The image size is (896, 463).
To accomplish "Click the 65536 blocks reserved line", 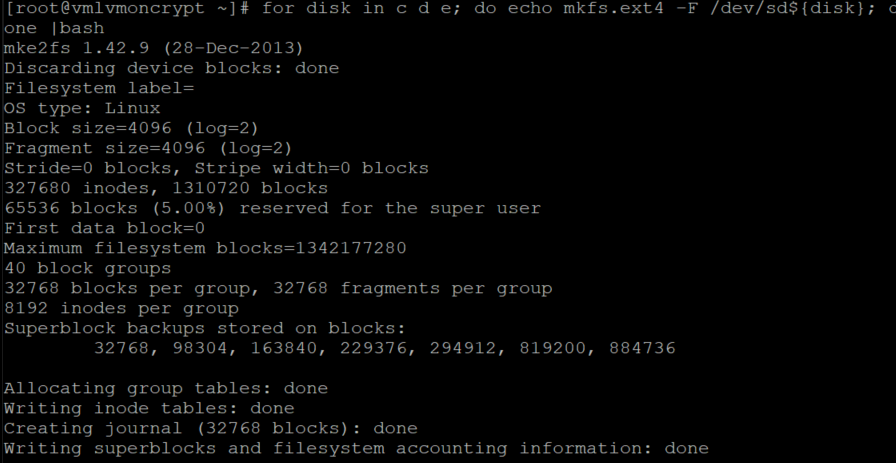I will (272, 208).
